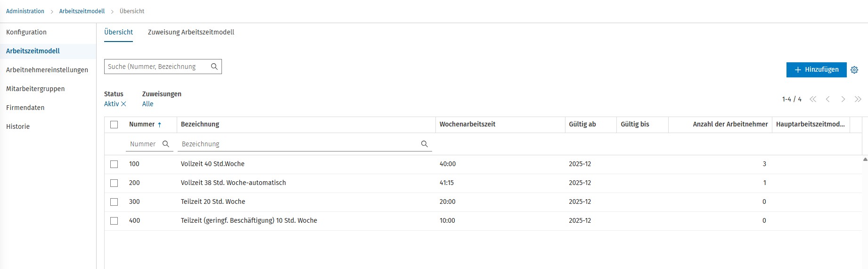The height and width of the screenshot is (269, 868).
Task: Click the number 100 cell
Action: [134, 164]
